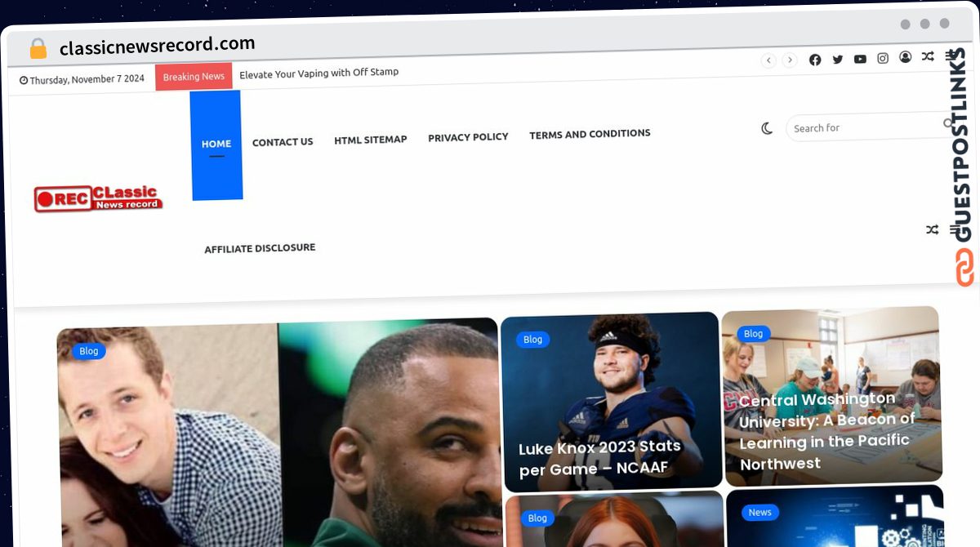Show the next breaking news item
Image resolution: width=980 pixels, height=547 pixels.
tap(790, 60)
